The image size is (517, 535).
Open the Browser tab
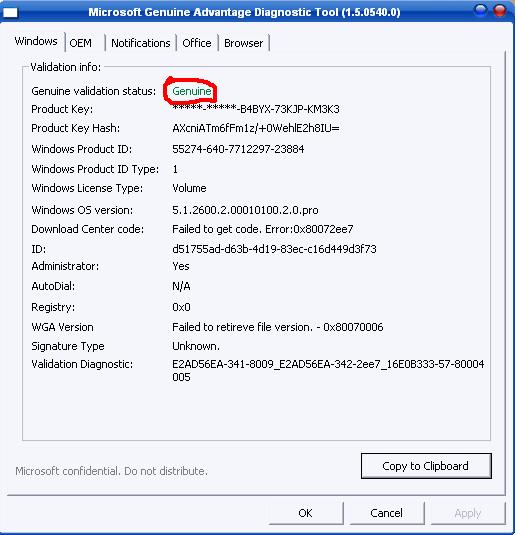pyautogui.click(x=244, y=43)
